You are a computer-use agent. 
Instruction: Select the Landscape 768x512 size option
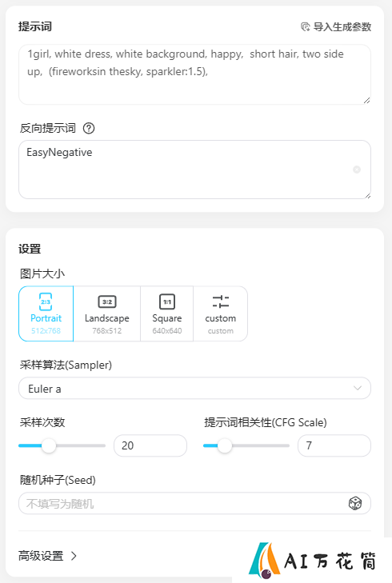pyautogui.click(x=107, y=313)
